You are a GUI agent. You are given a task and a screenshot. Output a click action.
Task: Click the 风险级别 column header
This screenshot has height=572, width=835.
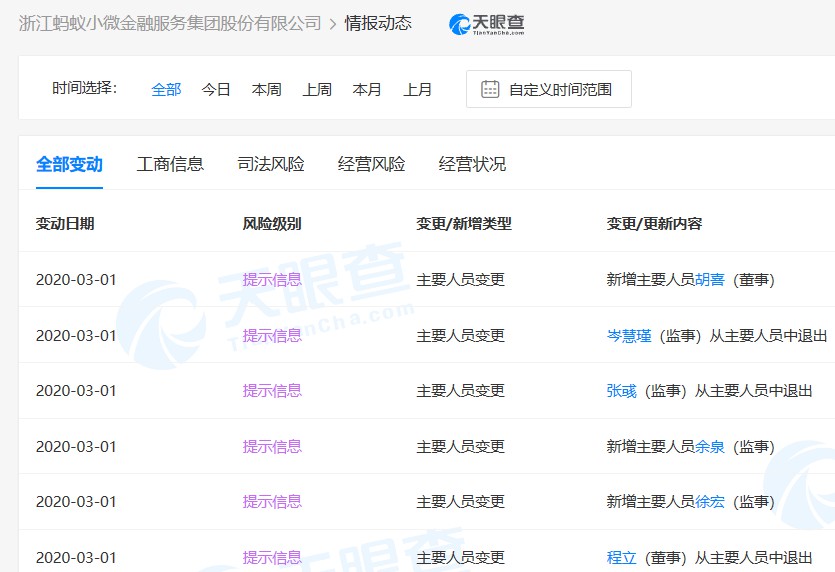point(272,224)
